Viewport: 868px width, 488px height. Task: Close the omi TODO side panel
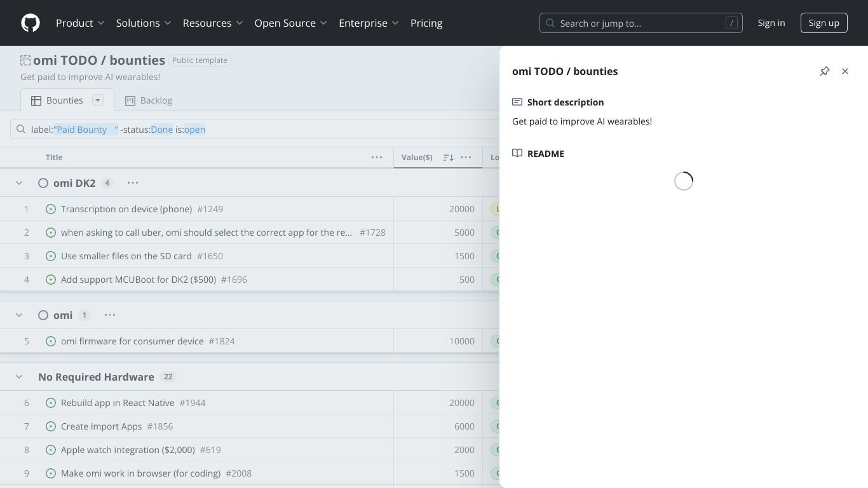click(x=845, y=71)
